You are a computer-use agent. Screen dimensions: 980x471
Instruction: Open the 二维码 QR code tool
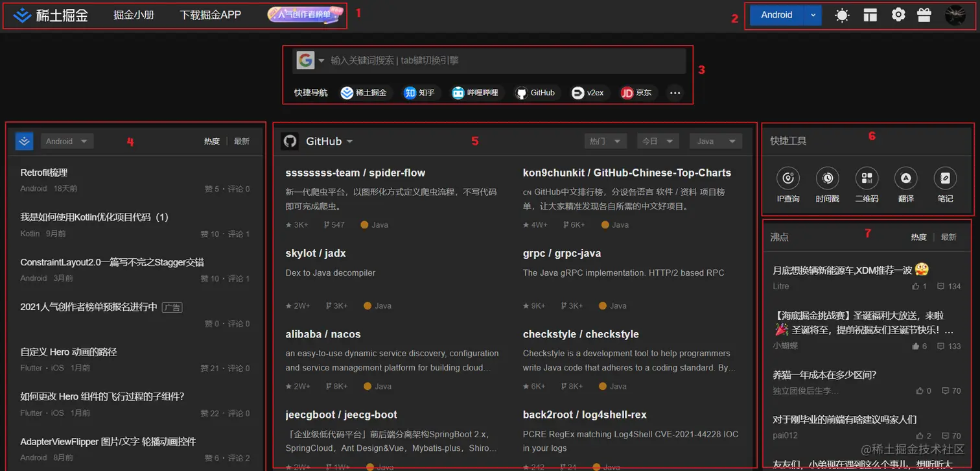coord(867,184)
